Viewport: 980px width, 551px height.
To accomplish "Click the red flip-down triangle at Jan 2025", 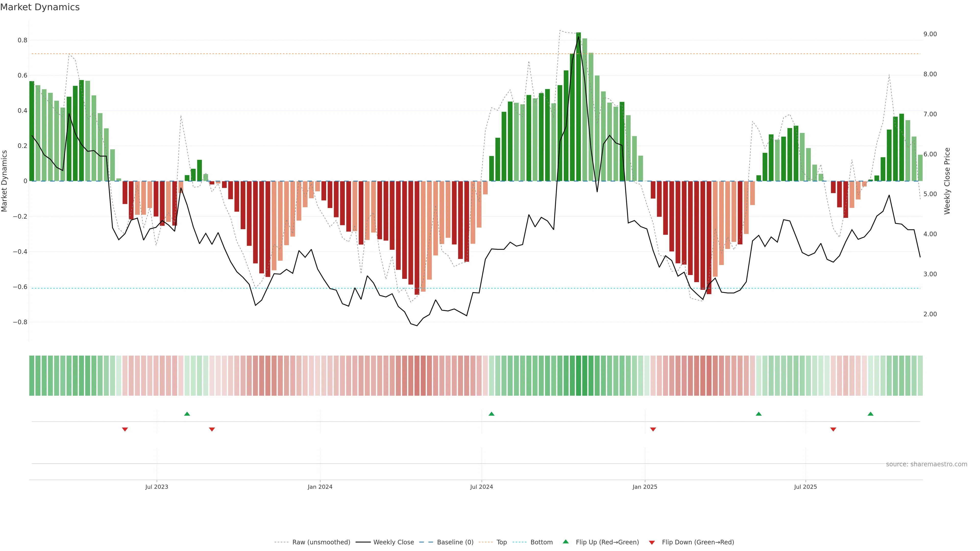I will tap(653, 429).
